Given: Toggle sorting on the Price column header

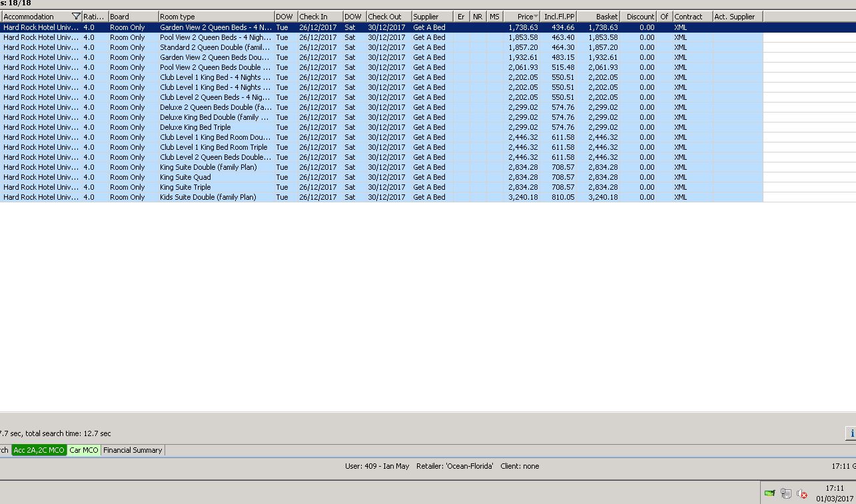Looking at the screenshot, I should 522,17.
